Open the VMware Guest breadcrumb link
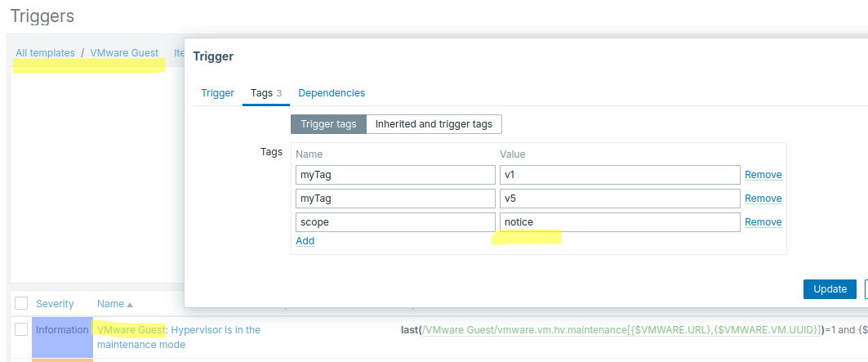The width and height of the screenshot is (868, 362). pos(124,53)
